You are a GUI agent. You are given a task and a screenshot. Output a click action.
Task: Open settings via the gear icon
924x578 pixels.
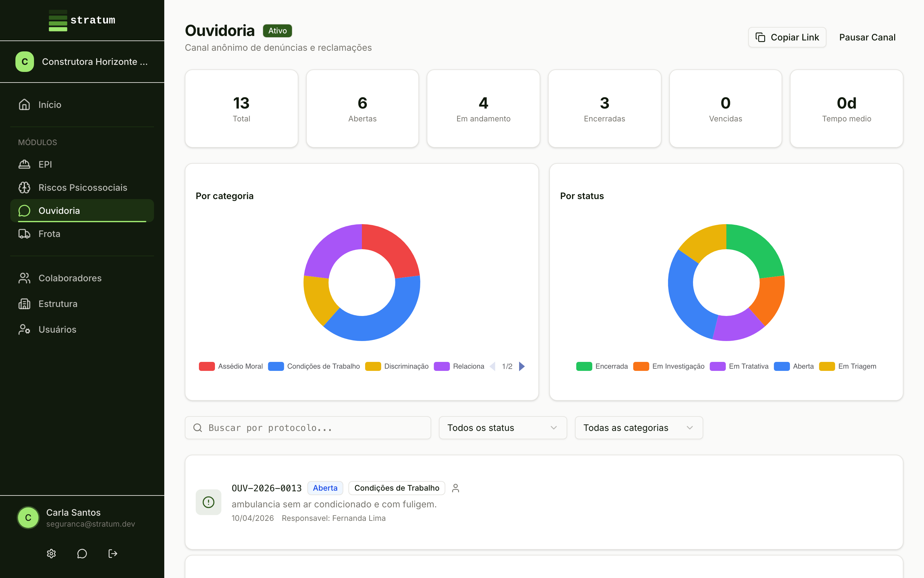point(51,553)
